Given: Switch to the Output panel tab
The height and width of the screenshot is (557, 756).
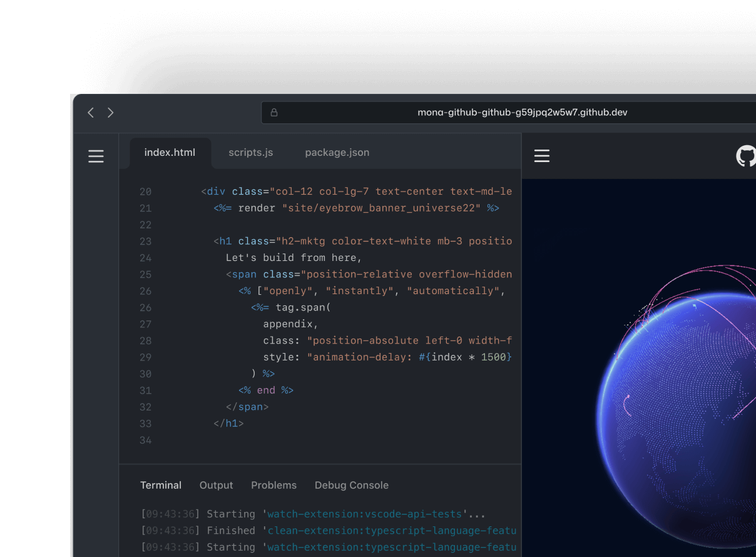Looking at the screenshot, I should point(216,485).
